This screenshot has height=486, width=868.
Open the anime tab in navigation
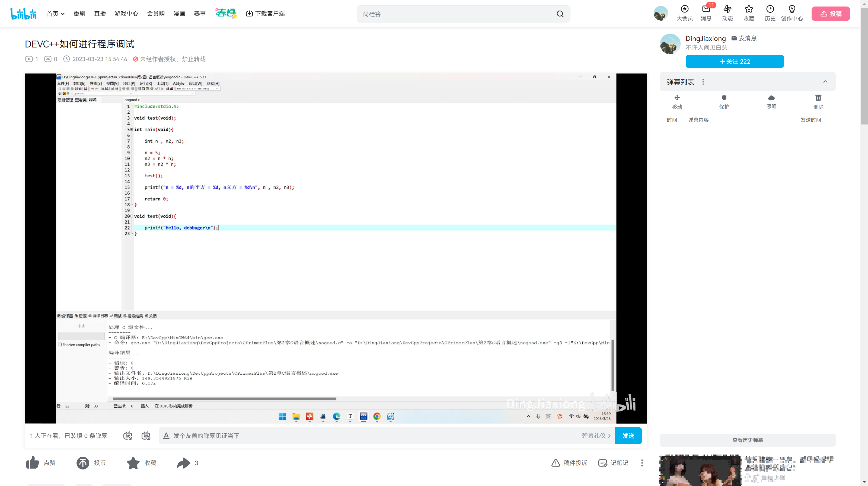coord(79,14)
